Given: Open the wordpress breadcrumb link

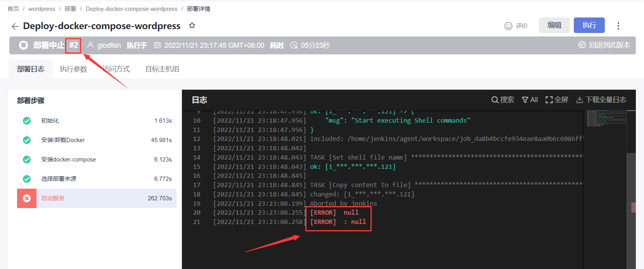Looking at the screenshot, I should [42, 9].
